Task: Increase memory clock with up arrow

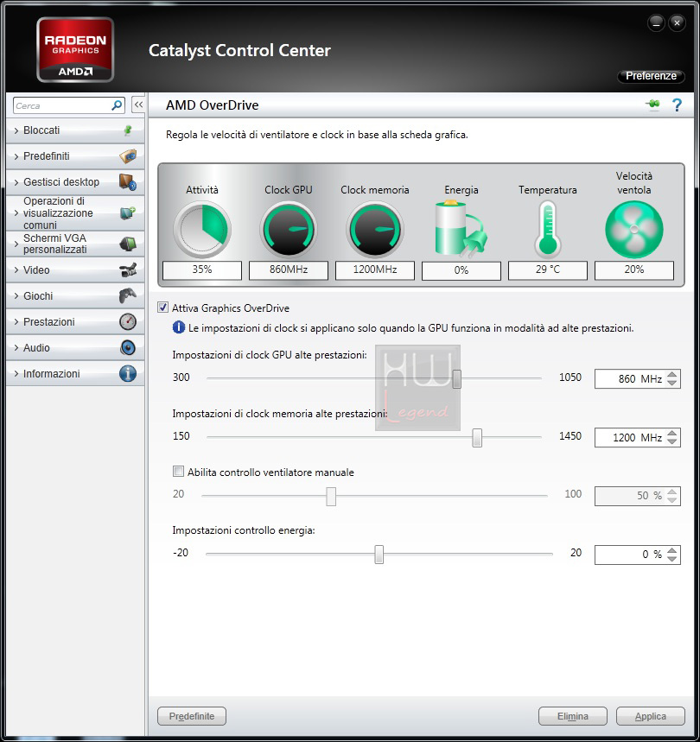Action: pos(672,433)
